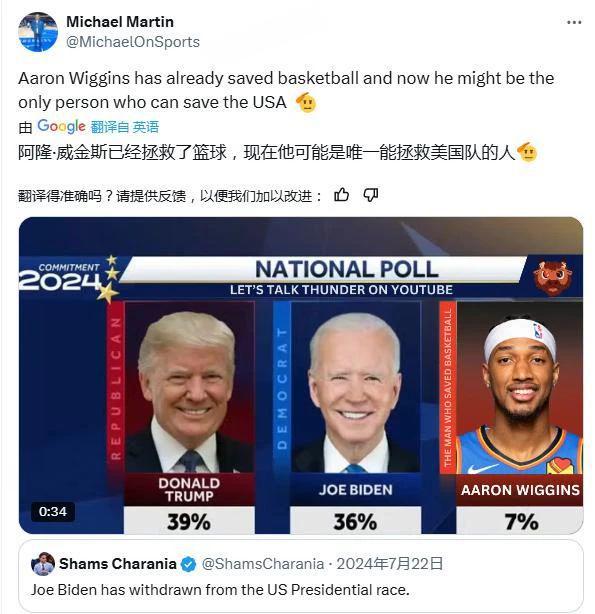Screen dimensions: 595x614
Task: Click the 翻译自 英语 translation link
Action: [125, 127]
